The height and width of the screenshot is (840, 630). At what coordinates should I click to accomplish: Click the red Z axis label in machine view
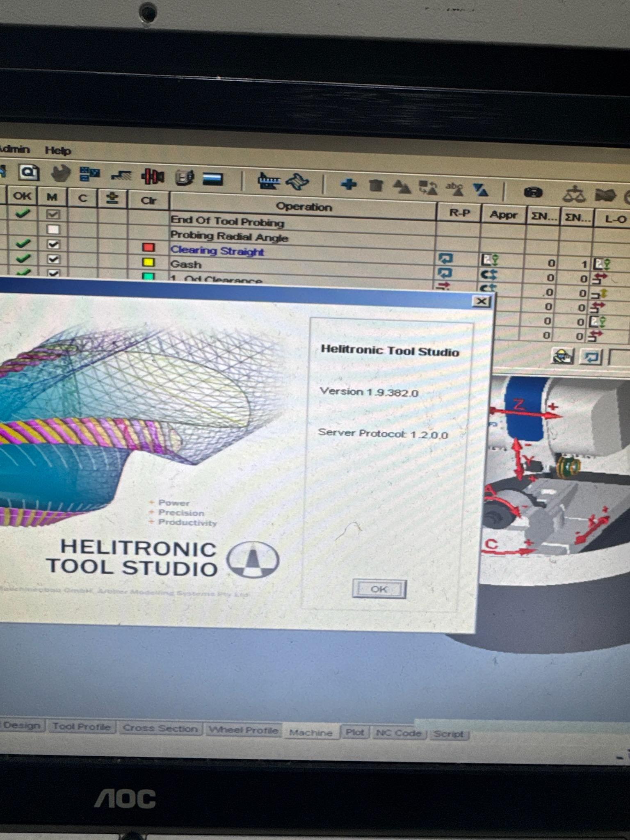(519, 405)
